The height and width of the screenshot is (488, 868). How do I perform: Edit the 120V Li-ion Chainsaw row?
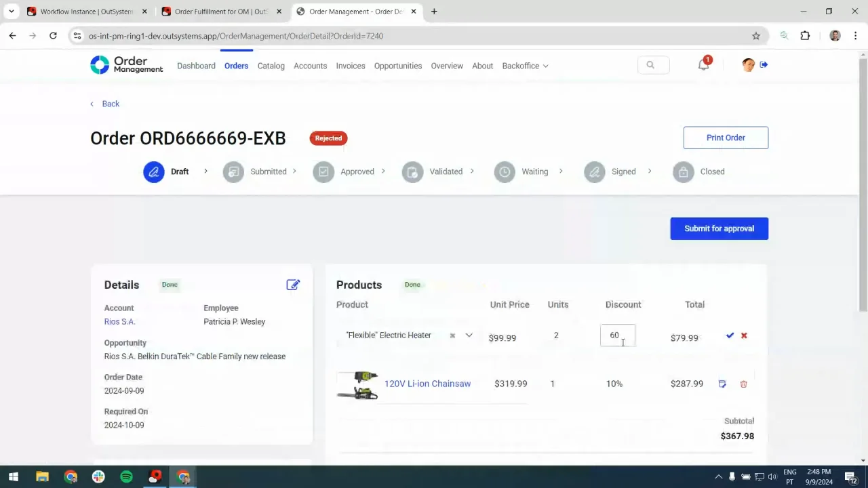click(722, 384)
